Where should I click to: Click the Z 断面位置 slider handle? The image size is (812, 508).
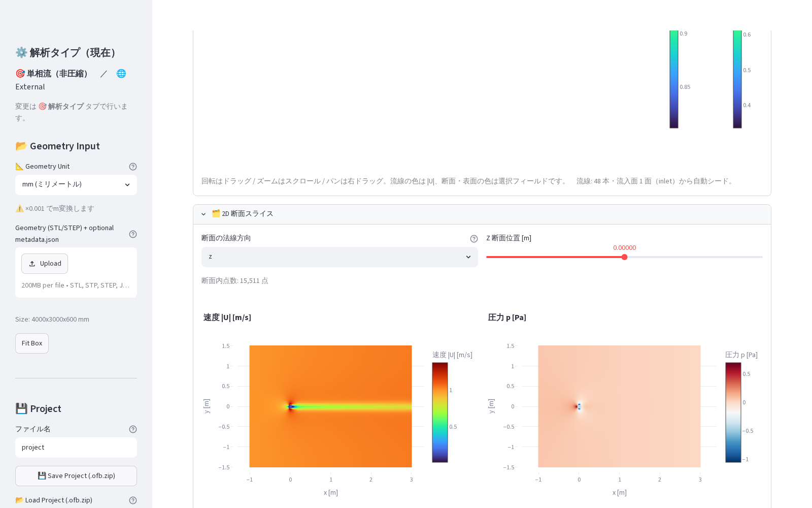[x=624, y=257]
